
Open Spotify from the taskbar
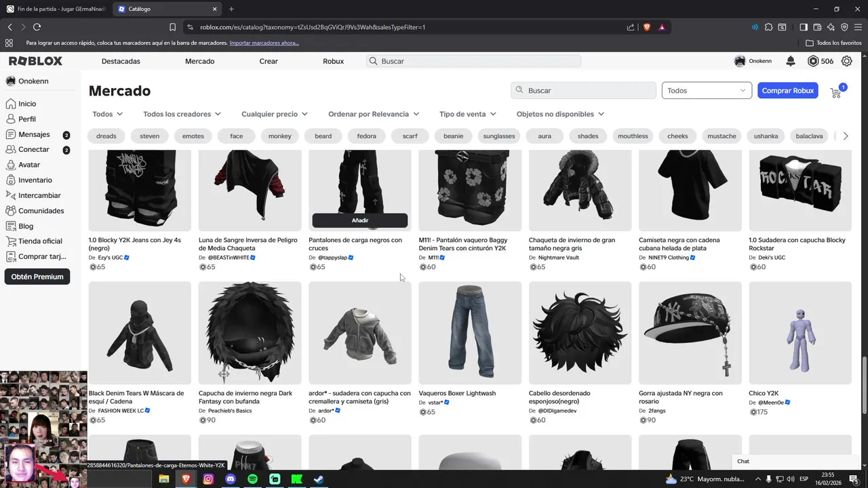pos(253,479)
